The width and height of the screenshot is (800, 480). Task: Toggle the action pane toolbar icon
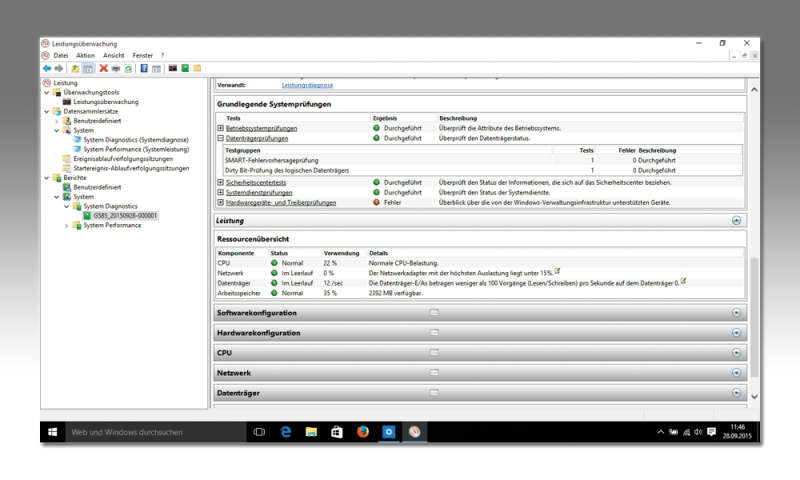(x=156, y=68)
